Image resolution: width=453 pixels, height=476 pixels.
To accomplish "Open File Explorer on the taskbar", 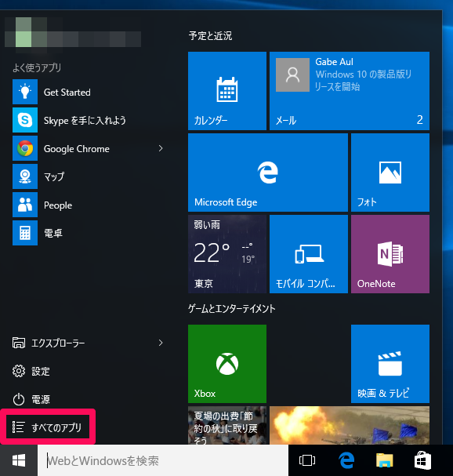I will tap(385, 460).
